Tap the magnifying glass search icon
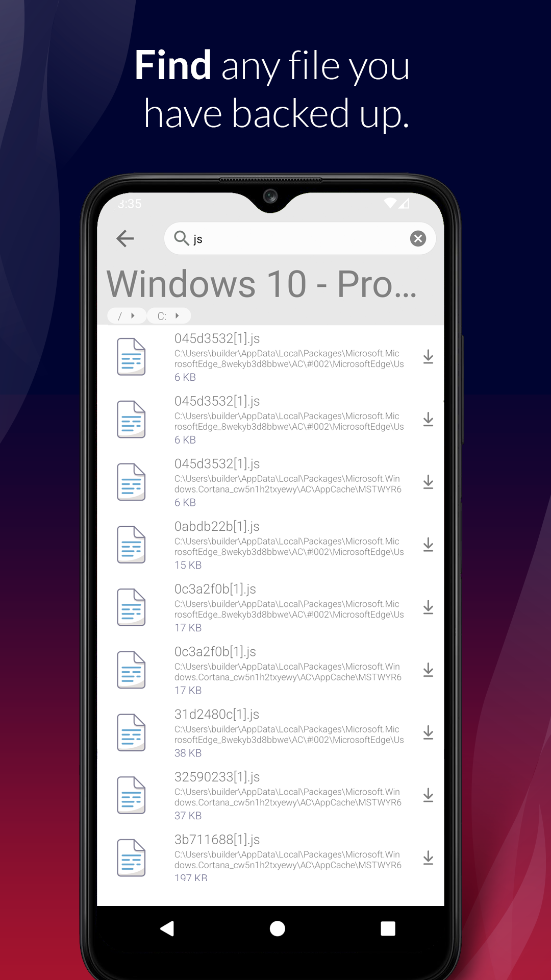 click(x=181, y=238)
